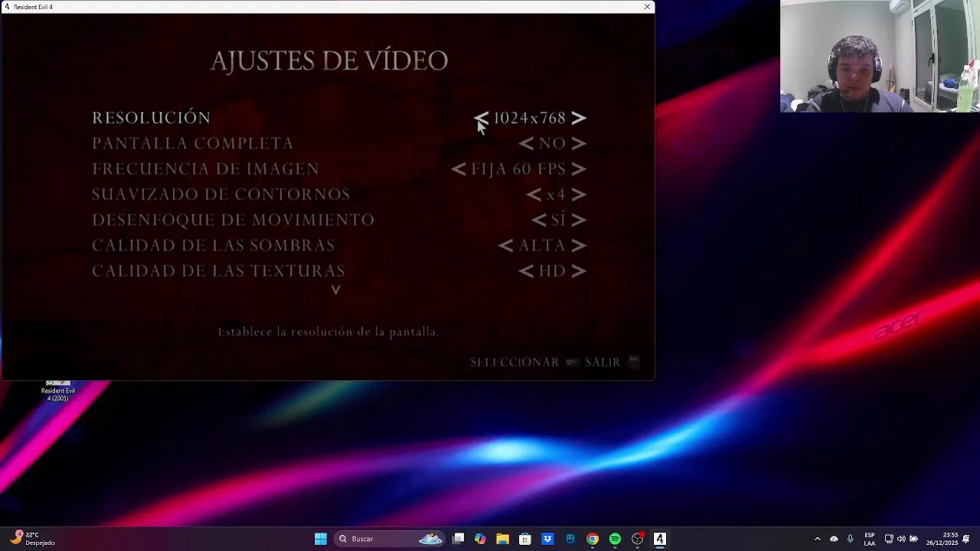Switch to OBS Studio in the taskbar

click(x=637, y=539)
